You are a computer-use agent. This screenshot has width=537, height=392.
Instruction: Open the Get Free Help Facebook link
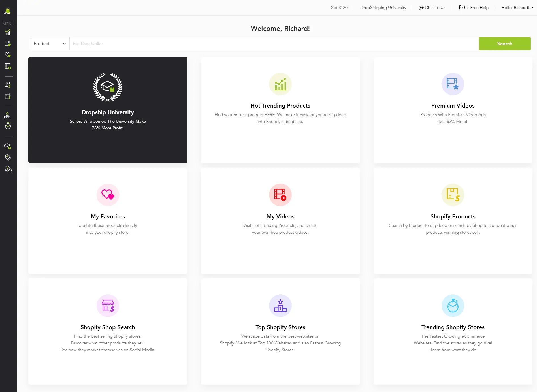[473, 8]
